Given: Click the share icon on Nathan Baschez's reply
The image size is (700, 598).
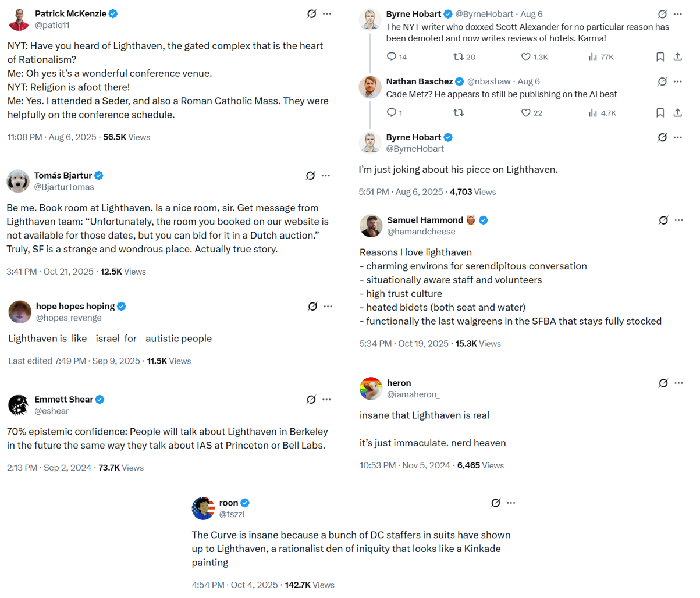Looking at the screenshot, I should 677,112.
